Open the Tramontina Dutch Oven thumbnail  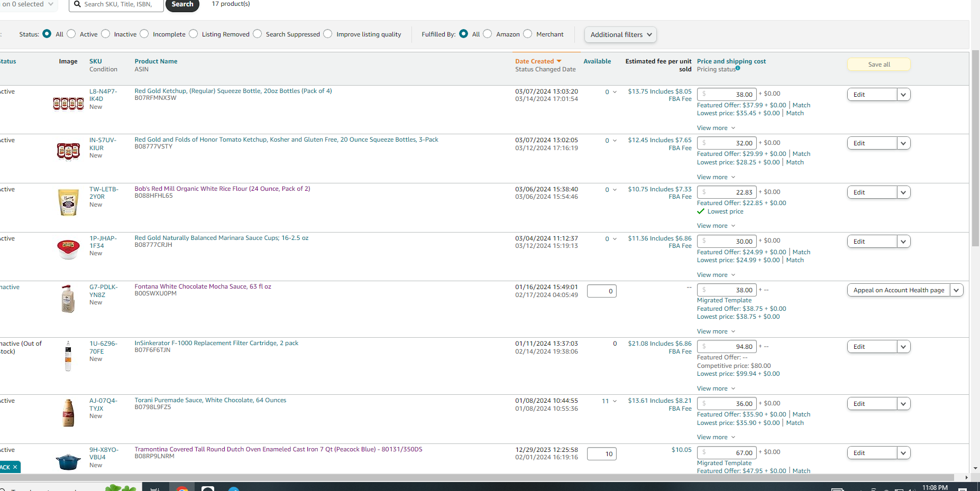tap(68, 462)
